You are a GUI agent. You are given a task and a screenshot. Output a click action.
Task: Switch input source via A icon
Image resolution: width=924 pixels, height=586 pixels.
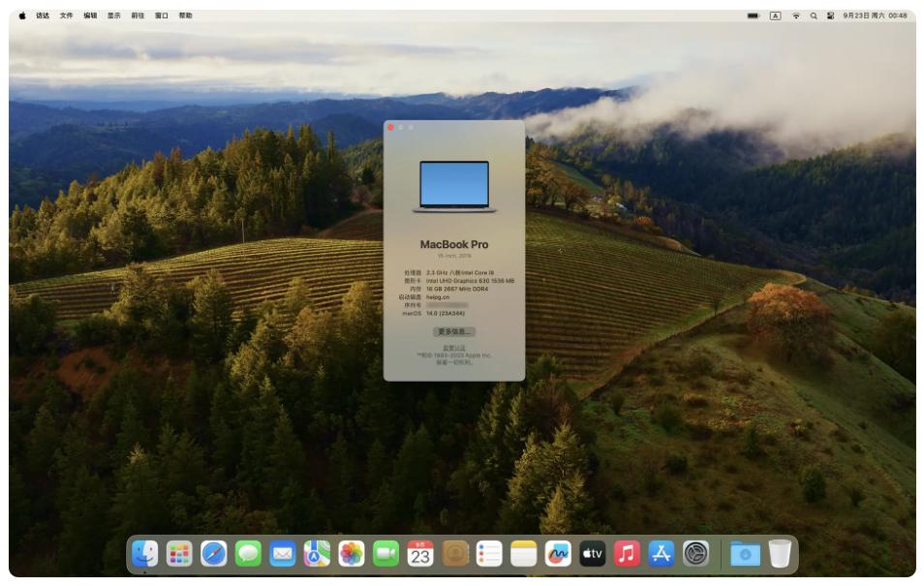[775, 15]
